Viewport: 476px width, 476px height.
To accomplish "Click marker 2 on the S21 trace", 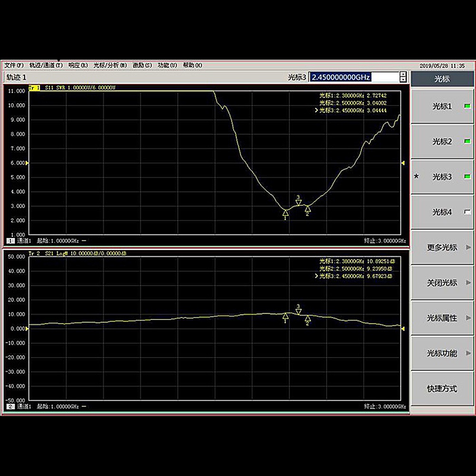I will (308, 318).
